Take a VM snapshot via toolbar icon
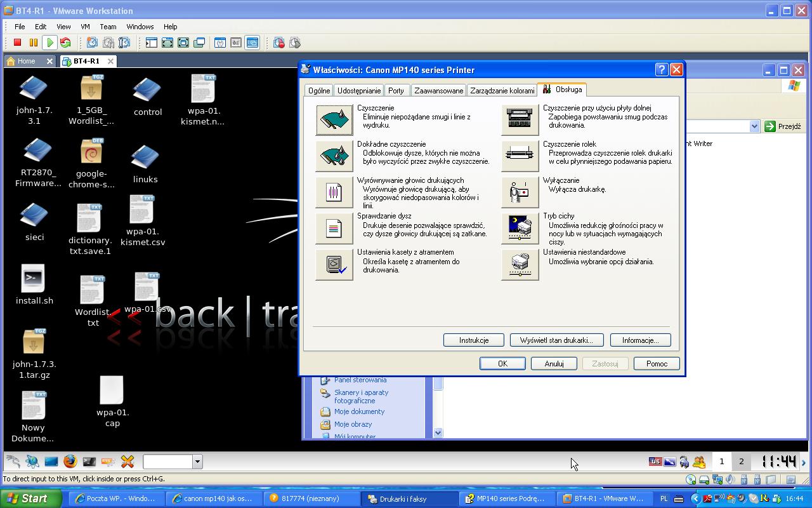Image resolution: width=812 pixels, height=508 pixels. click(92, 43)
